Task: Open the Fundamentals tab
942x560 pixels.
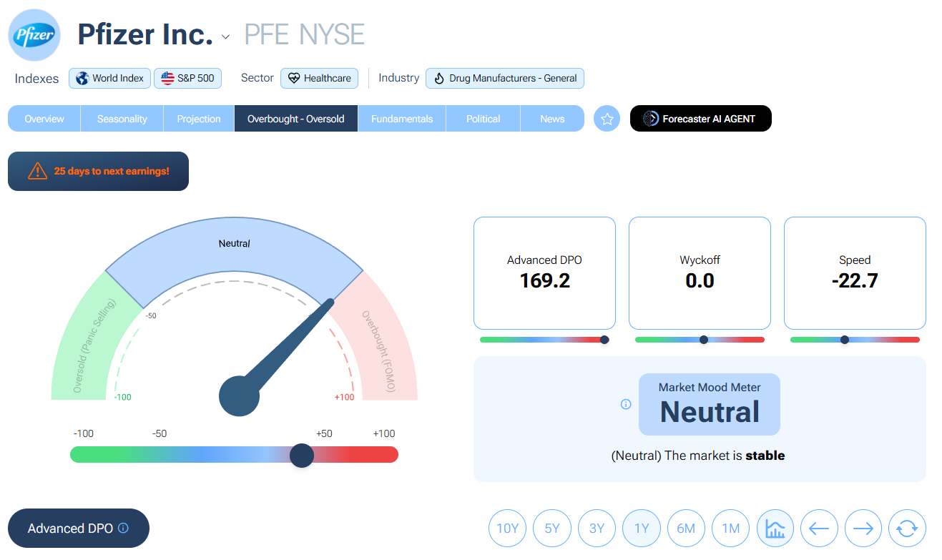Action: [x=401, y=119]
